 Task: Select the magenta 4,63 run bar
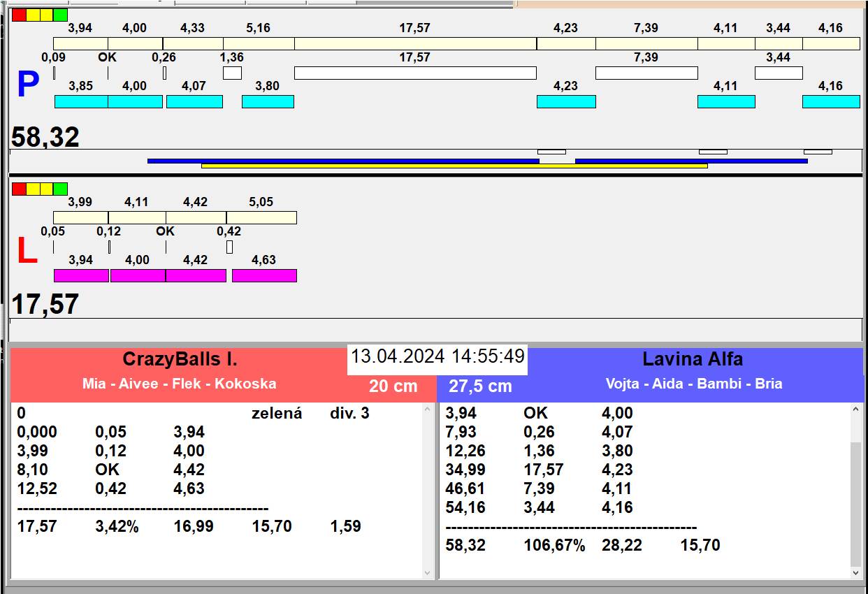(x=264, y=275)
